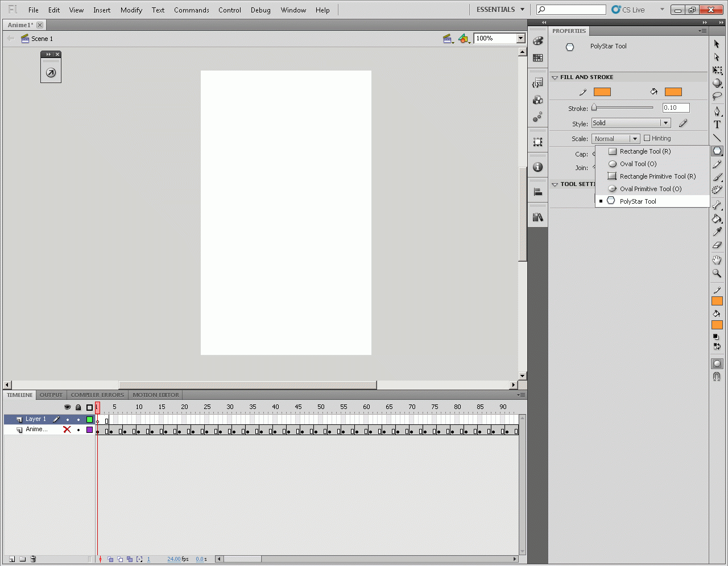Viewport: 728px width, 566px height.
Task: Select the Zoom magnifier tool
Action: [x=717, y=273]
